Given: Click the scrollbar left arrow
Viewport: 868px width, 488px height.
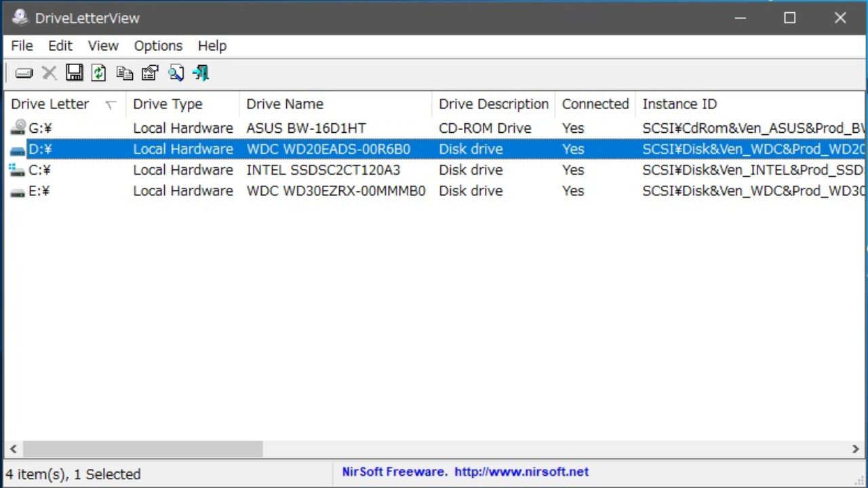Looking at the screenshot, I should (x=13, y=449).
